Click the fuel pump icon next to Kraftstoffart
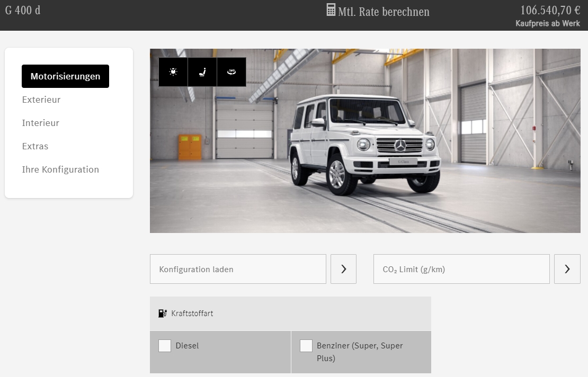Screen dimensions: 588x377 tap(163, 313)
